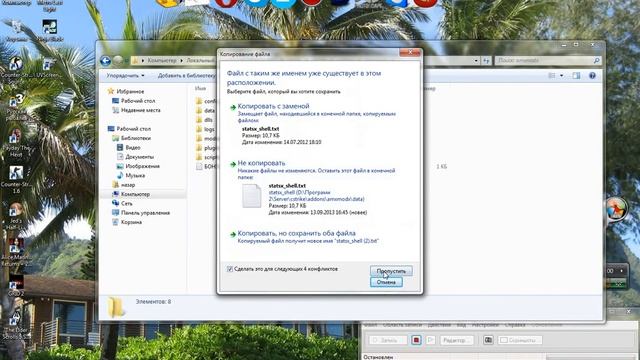The height and width of the screenshot is (360, 640).
Task: Click the "Скриншоты" button in recorder window
Action: click(520, 340)
